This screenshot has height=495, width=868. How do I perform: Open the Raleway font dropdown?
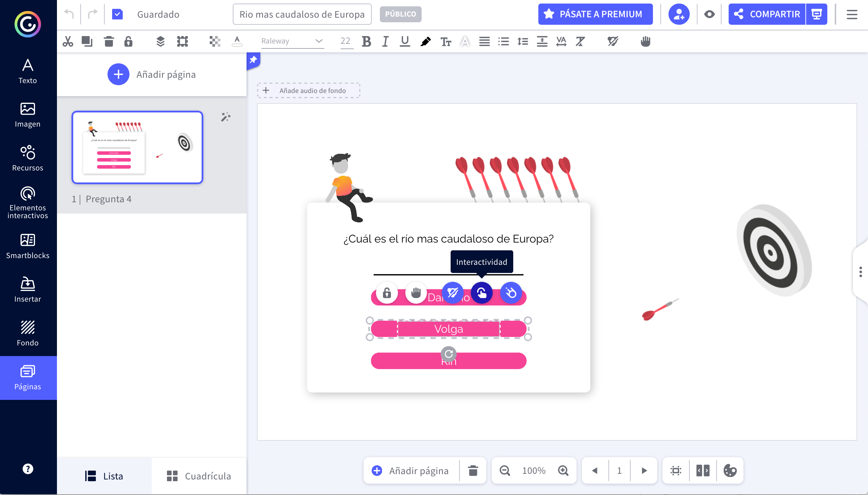point(292,41)
